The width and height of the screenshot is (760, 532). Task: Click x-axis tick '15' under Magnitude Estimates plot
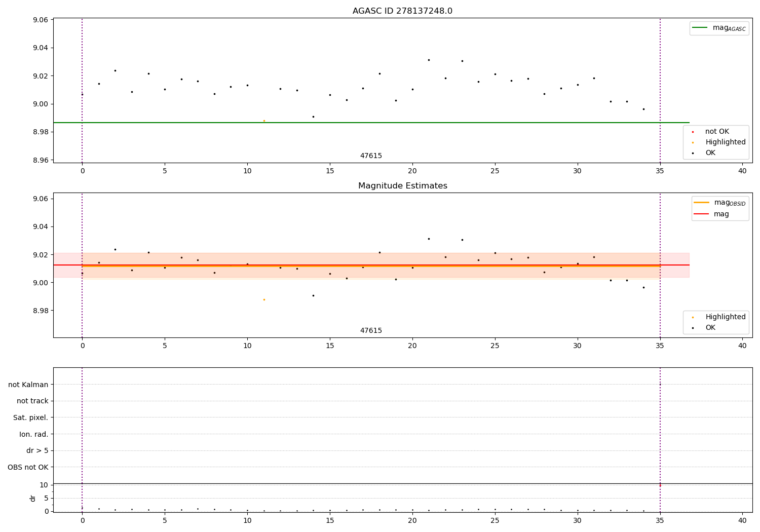[x=330, y=346]
